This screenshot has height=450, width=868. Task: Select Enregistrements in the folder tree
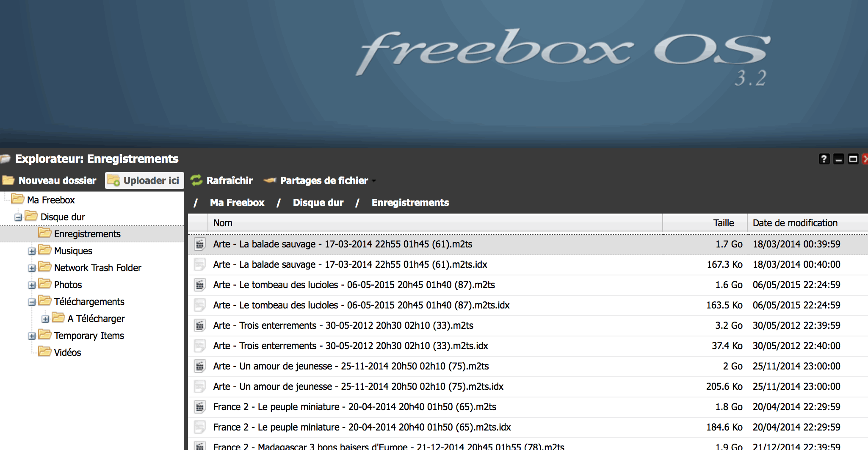(87, 234)
